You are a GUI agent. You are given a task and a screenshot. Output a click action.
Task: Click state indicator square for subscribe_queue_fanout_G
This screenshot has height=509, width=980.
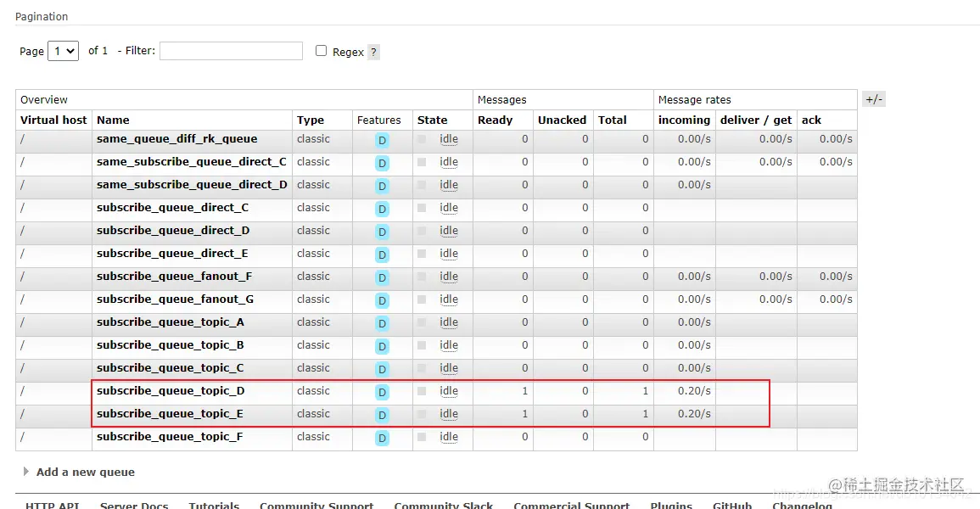click(422, 299)
